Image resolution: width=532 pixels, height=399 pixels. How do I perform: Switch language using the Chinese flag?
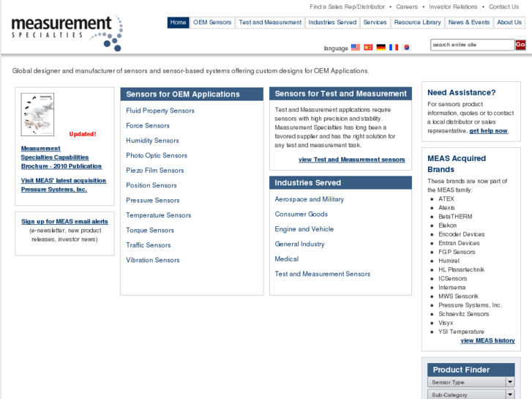click(368, 47)
